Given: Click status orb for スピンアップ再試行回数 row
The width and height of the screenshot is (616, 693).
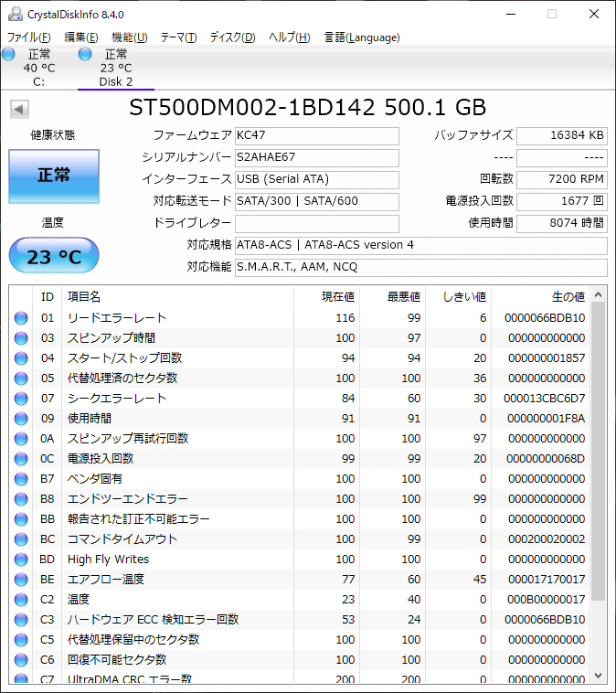Looking at the screenshot, I should (21, 439).
